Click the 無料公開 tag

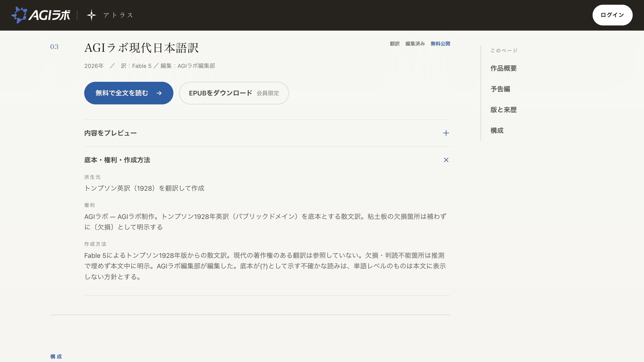[x=440, y=44]
